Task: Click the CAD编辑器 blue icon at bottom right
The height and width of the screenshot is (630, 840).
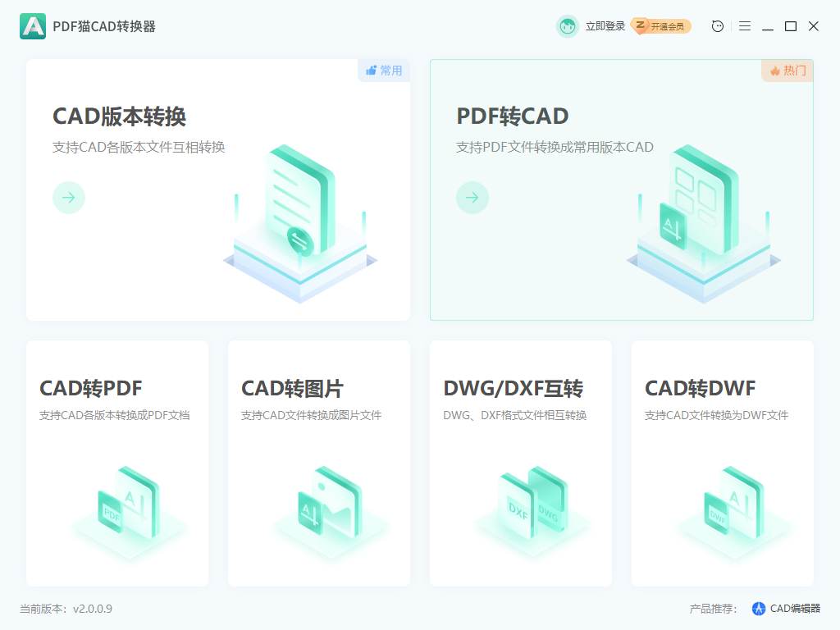Action: 757,608
